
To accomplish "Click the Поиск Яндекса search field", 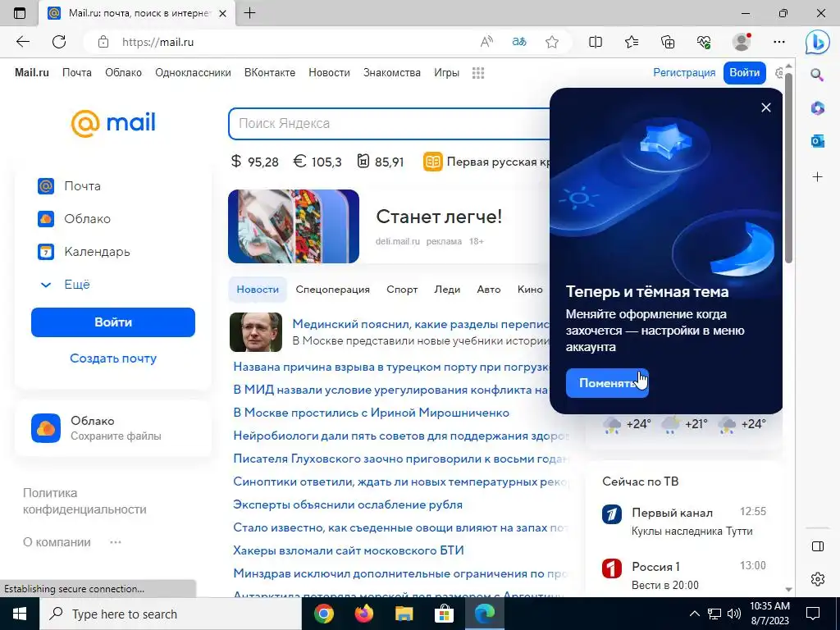I will coord(390,124).
